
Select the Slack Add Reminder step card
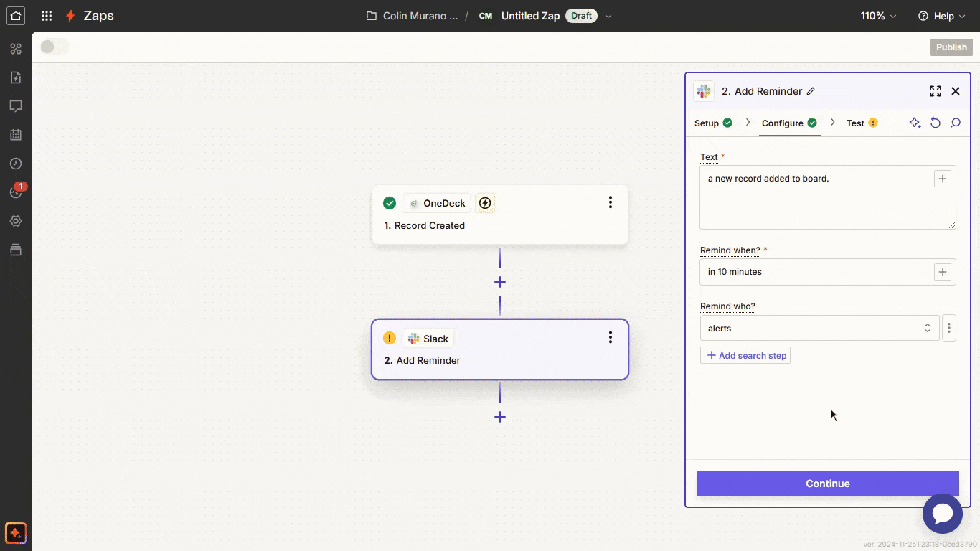pyautogui.click(x=500, y=349)
